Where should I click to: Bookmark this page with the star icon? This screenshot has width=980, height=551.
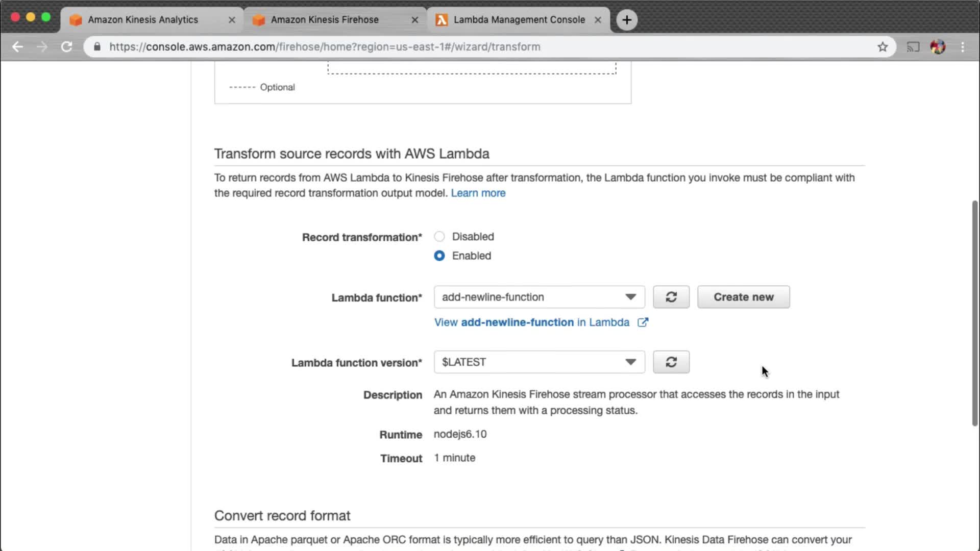(x=883, y=47)
